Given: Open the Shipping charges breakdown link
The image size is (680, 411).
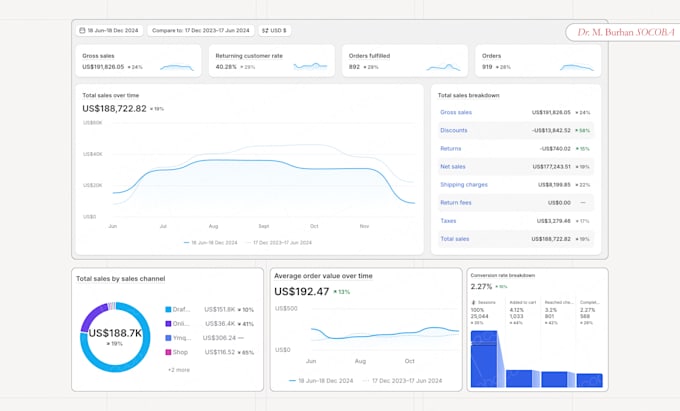Looking at the screenshot, I should point(464,185).
